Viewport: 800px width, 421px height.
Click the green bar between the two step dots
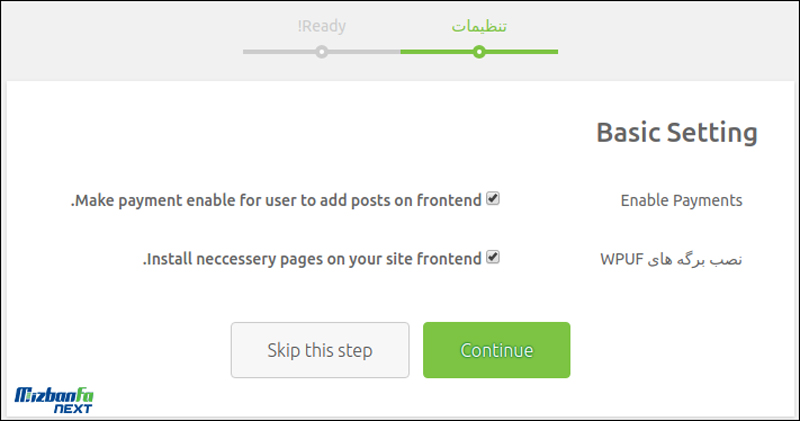click(436, 52)
